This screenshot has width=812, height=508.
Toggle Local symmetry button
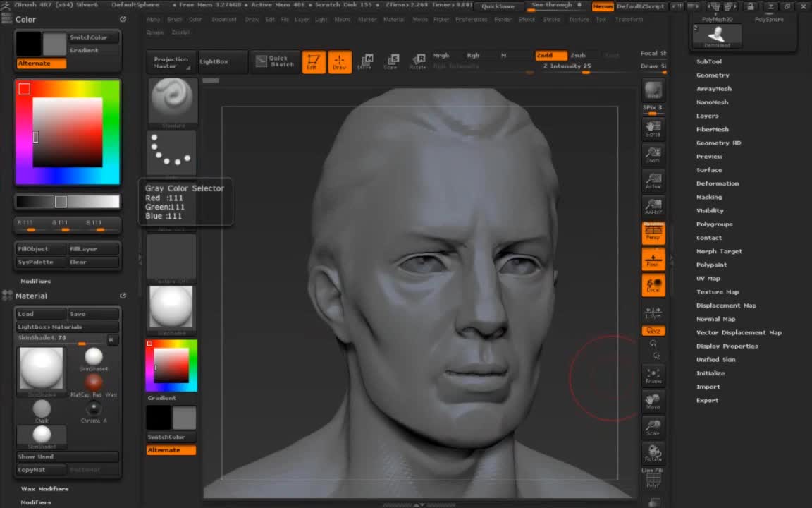653,286
